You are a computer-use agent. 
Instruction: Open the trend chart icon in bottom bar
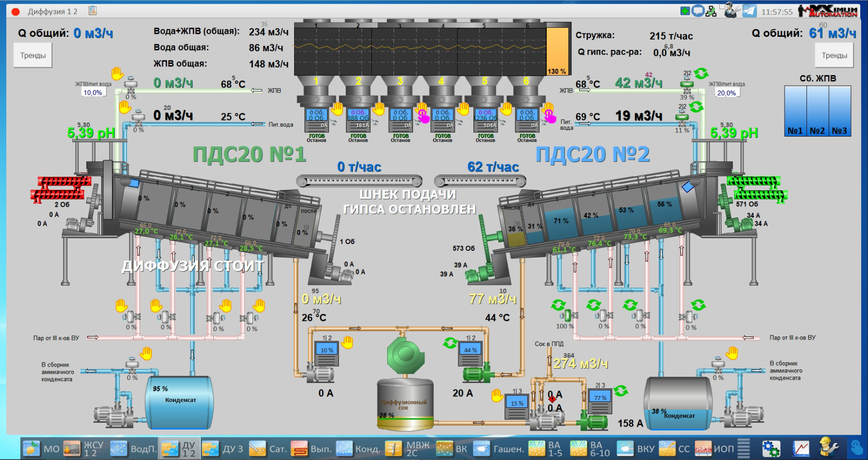click(801, 449)
